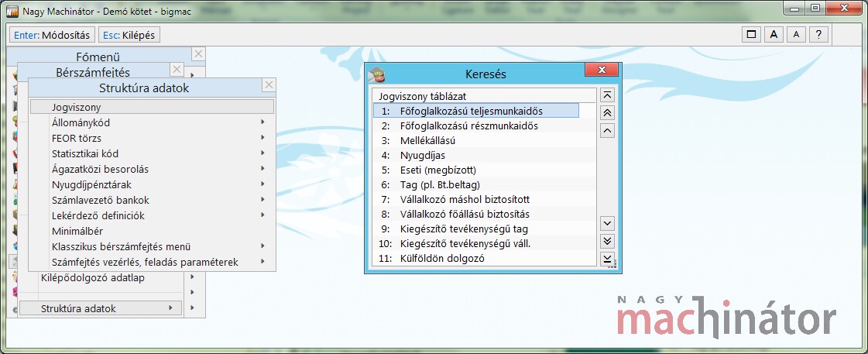Image resolution: width=868 pixels, height=354 pixels.
Task: Select the Minimálbér menu item
Action: 152,231
